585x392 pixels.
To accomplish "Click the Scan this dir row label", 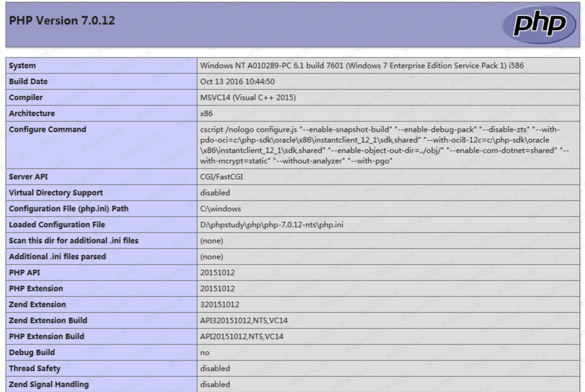I will point(74,241).
